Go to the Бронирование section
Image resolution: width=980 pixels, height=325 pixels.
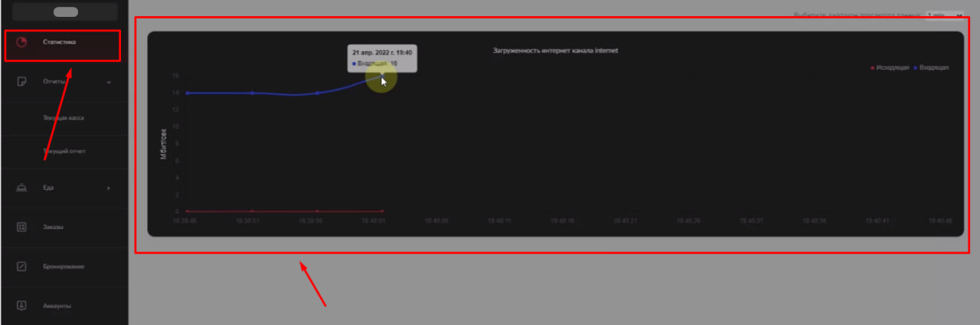64,267
